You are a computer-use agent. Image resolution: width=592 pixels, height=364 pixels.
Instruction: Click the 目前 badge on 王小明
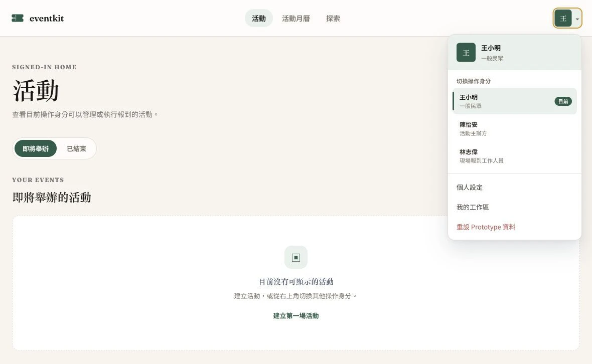tap(563, 101)
